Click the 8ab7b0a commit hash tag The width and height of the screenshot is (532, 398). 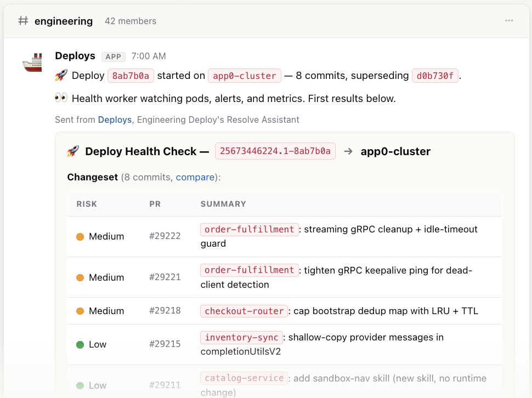click(x=131, y=76)
